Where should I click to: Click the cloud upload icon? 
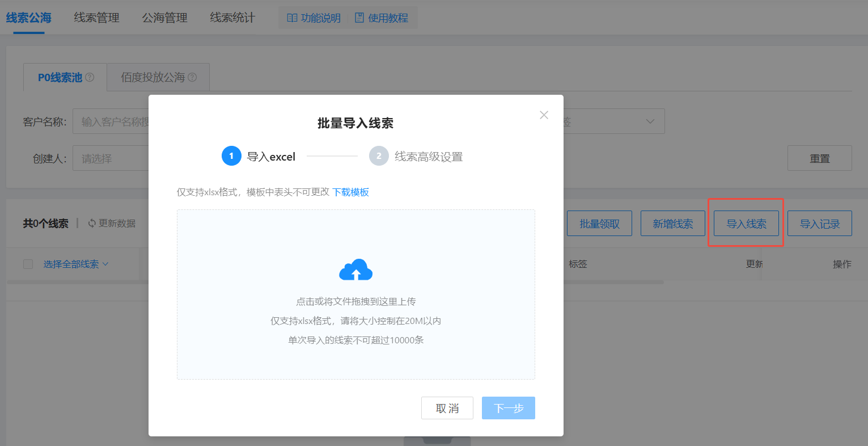(x=355, y=270)
